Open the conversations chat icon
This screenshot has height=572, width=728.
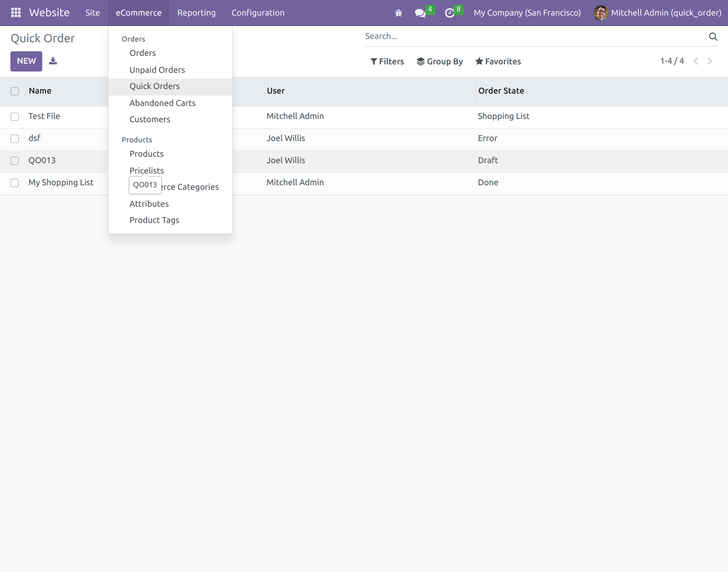coord(420,13)
